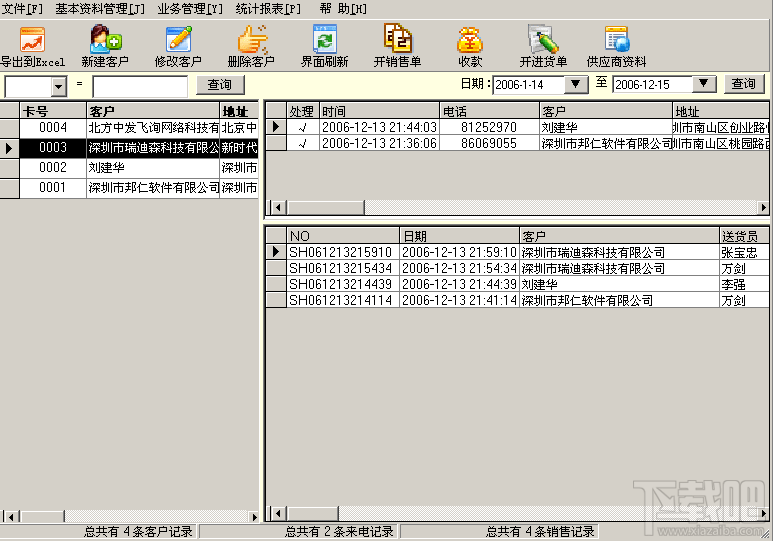Click call time 2006-12-13 21:44:03
Screen dimensions: 773x541
click(379, 127)
